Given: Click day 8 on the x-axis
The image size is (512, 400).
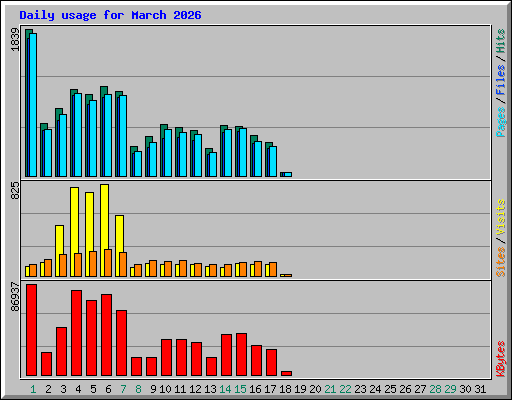Looking at the screenshot, I should click(x=138, y=389).
